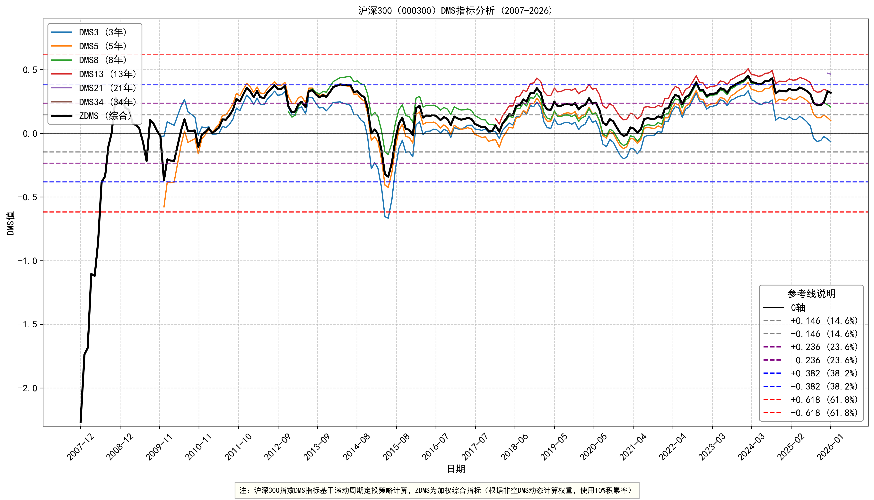Click the 0.5 y-axis tick label

click(30, 70)
